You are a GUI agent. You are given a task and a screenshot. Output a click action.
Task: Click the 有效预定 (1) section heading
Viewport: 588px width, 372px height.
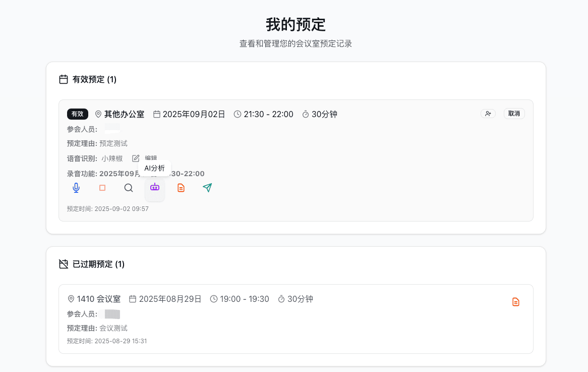tap(94, 79)
